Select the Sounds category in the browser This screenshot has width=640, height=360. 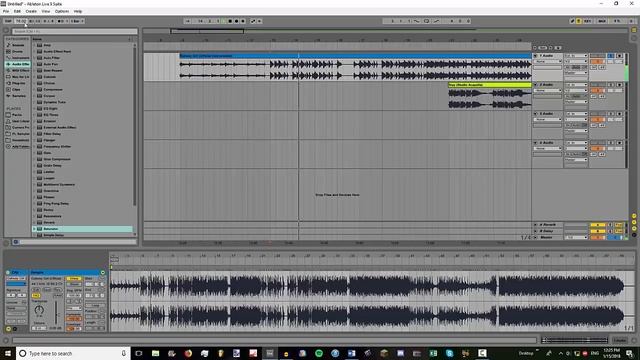click(x=18, y=45)
